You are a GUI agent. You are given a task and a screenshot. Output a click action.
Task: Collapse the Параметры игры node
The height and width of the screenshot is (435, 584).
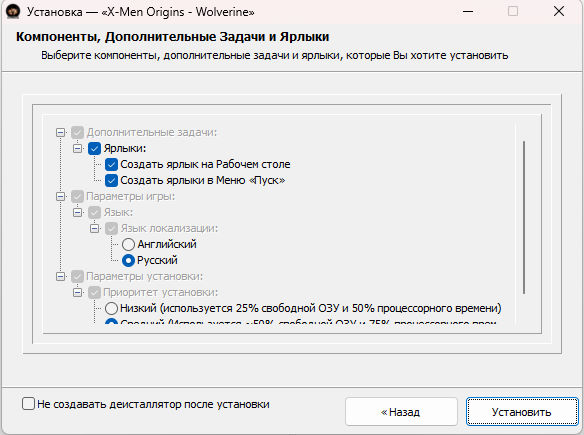[x=60, y=196]
